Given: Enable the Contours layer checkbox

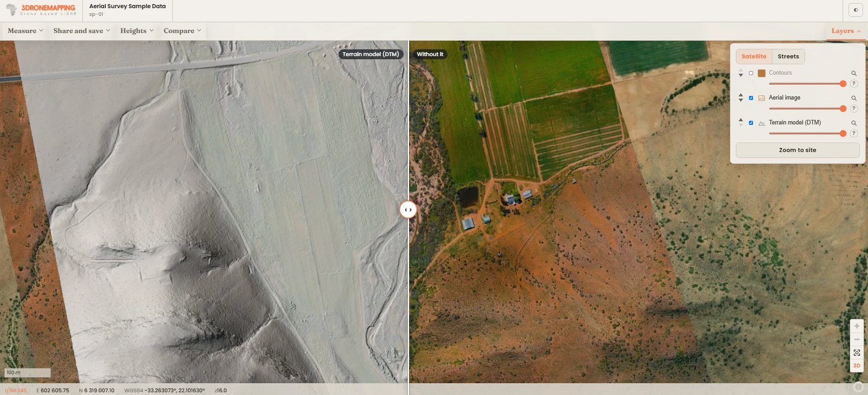Looking at the screenshot, I should point(751,73).
